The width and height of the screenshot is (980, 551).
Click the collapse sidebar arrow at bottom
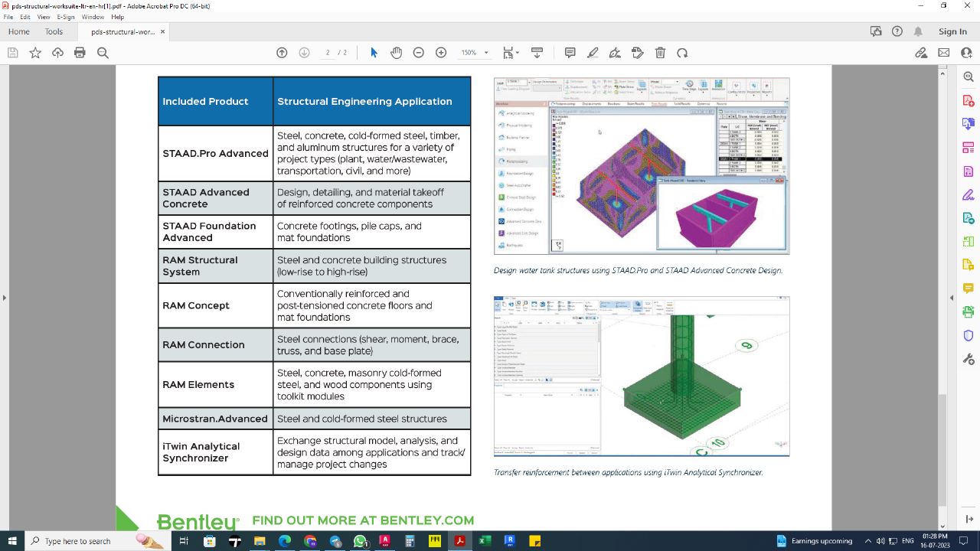click(x=969, y=519)
